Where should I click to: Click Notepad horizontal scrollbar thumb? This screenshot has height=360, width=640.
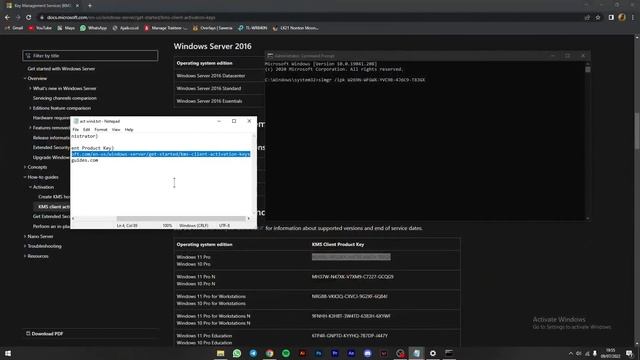(x=181, y=218)
